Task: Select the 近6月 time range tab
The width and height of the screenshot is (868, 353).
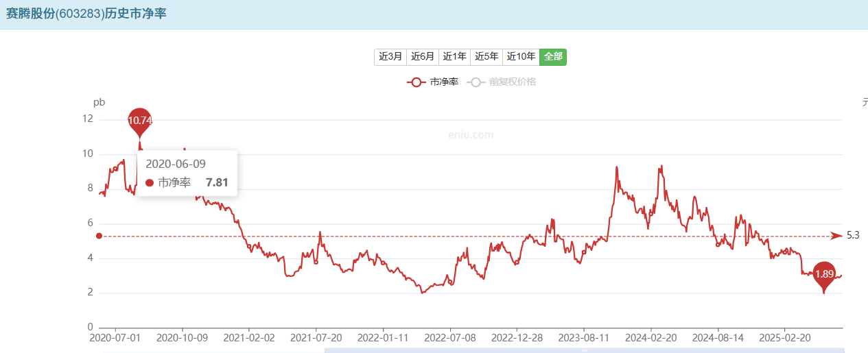Action: point(423,57)
